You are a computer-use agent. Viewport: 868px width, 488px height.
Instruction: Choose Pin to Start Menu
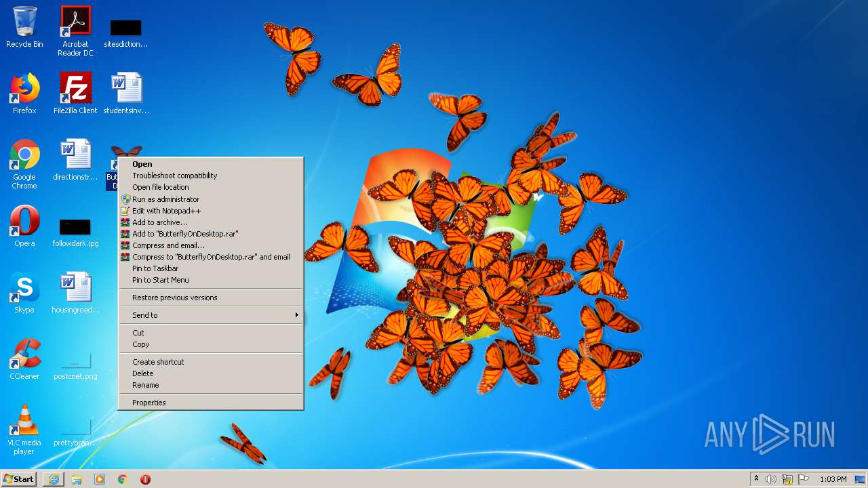tap(211, 280)
